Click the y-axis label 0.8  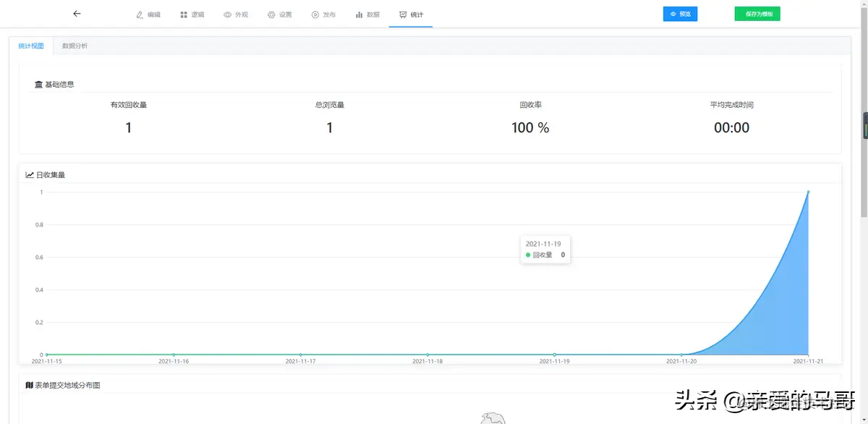[x=38, y=224]
